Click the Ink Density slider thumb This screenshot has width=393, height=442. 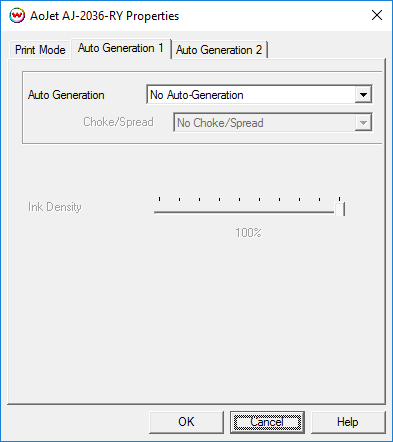click(339, 209)
